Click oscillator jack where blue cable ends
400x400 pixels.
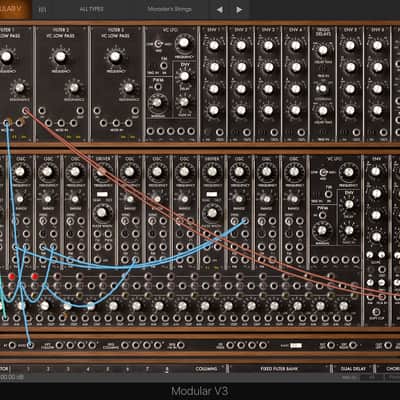point(245,221)
